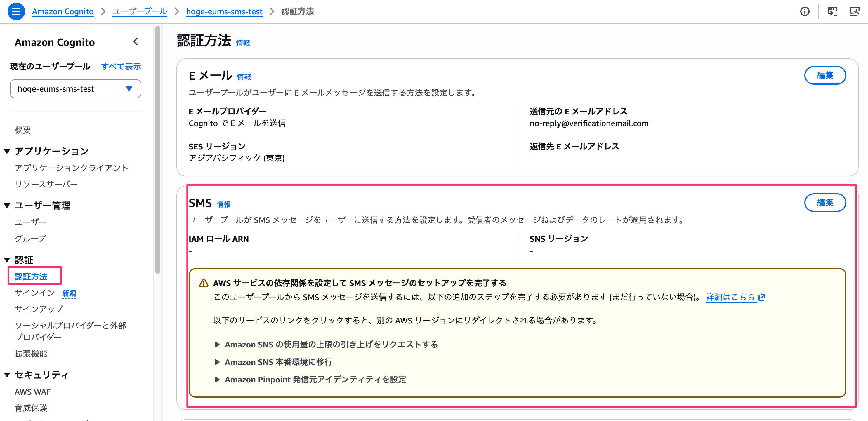Open the CloudShell monitor icon in top bar
868x421 pixels.
(832, 11)
